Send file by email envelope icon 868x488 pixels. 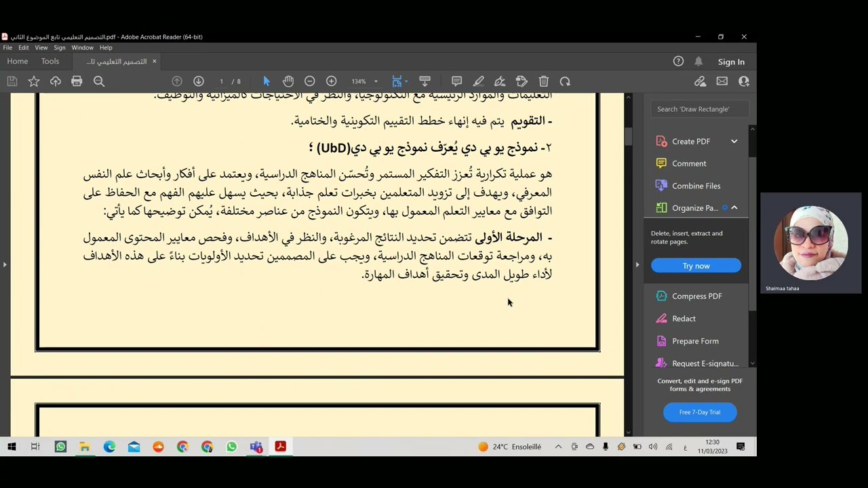point(722,81)
